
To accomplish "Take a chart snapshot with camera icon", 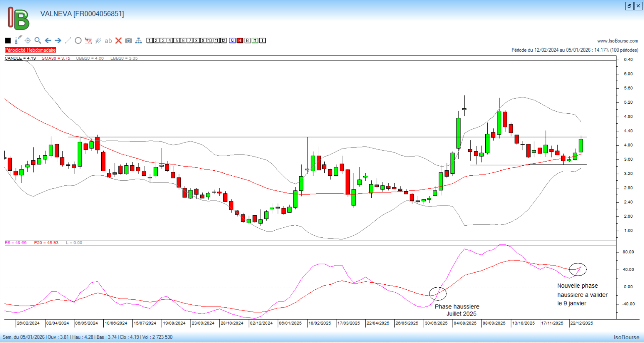I will pos(128,41).
